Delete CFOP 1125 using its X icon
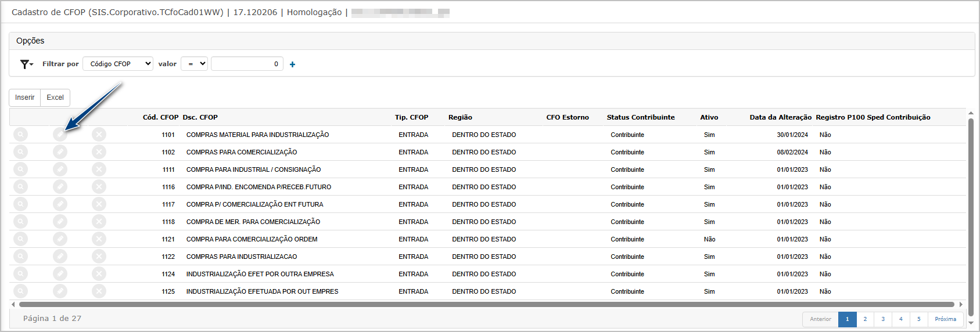980x332 pixels. coord(99,291)
